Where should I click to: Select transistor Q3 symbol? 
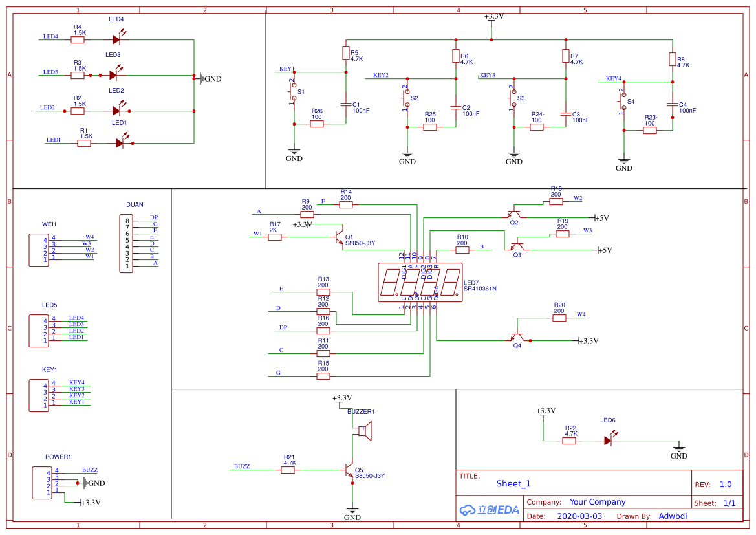coord(517,245)
